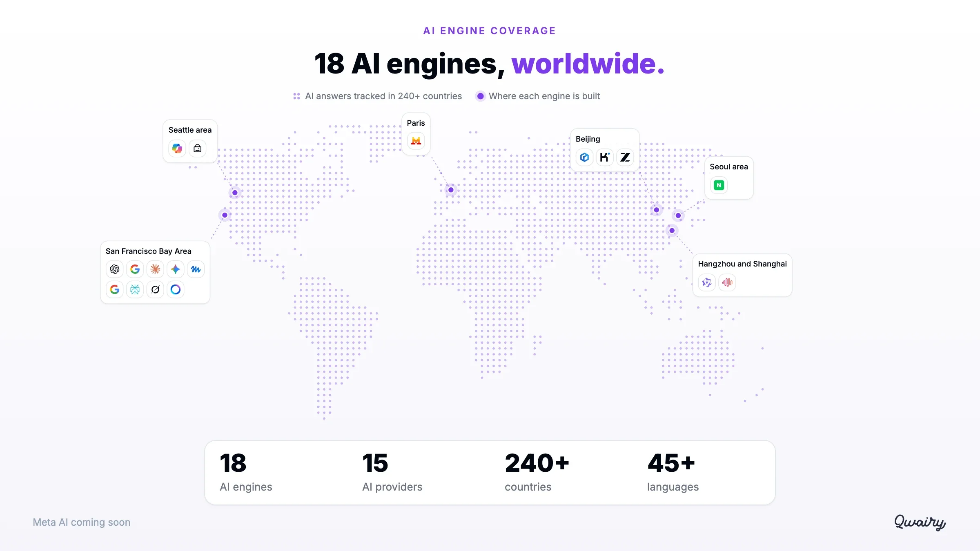Click the purple 'worldwide.' headline word
Screen dimensions: 980x551
(x=588, y=64)
